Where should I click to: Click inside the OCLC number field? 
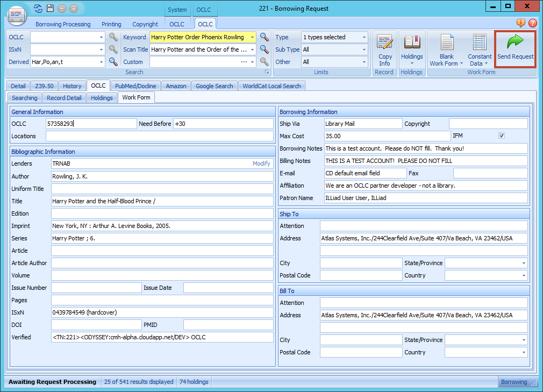[91, 124]
